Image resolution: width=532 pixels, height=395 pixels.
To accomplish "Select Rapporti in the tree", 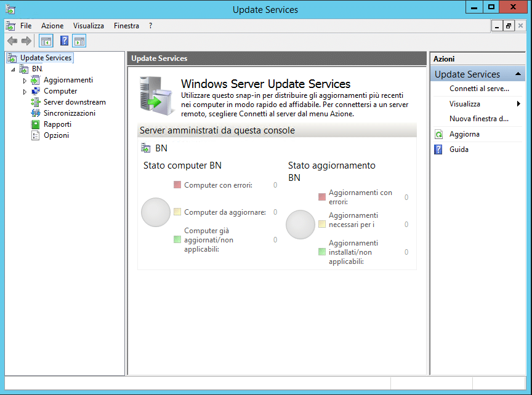I will point(57,124).
